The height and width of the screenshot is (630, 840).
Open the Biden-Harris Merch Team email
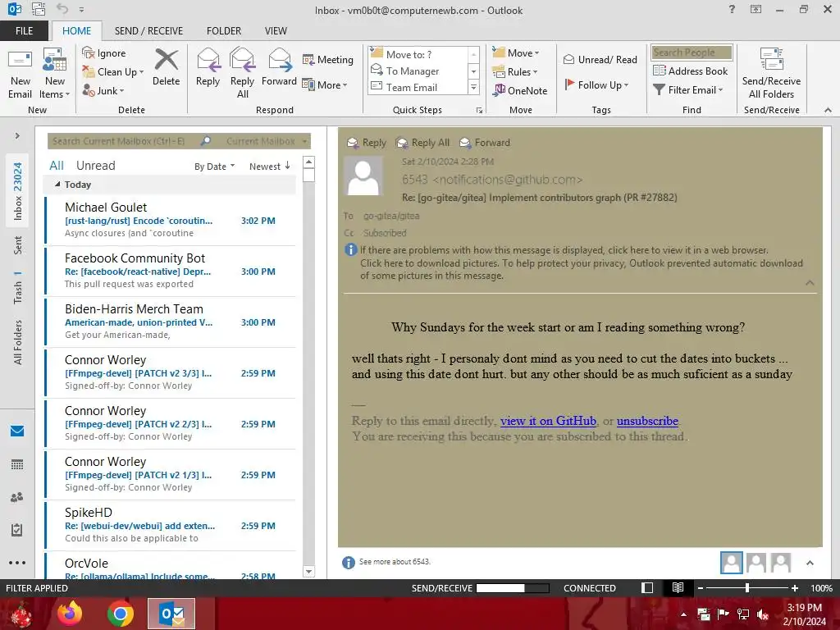[x=171, y=322]
